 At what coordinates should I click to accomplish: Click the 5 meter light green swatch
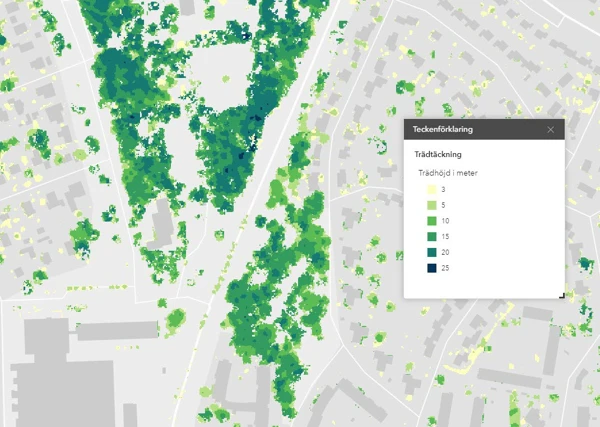[431, 205]
